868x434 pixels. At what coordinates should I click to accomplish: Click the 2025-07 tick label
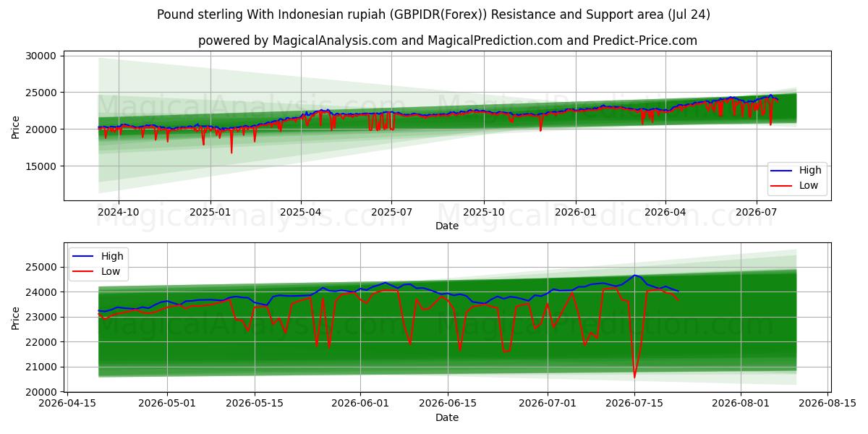(x=391, y=212)
